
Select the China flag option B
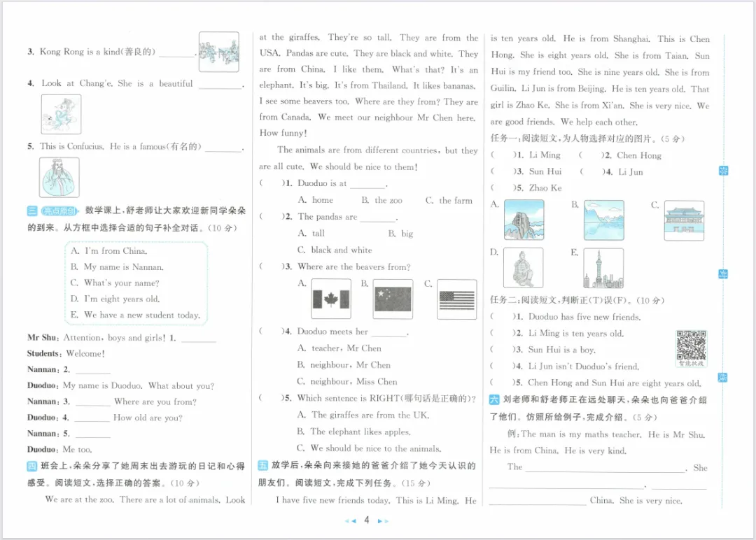[x=392, y=298]
